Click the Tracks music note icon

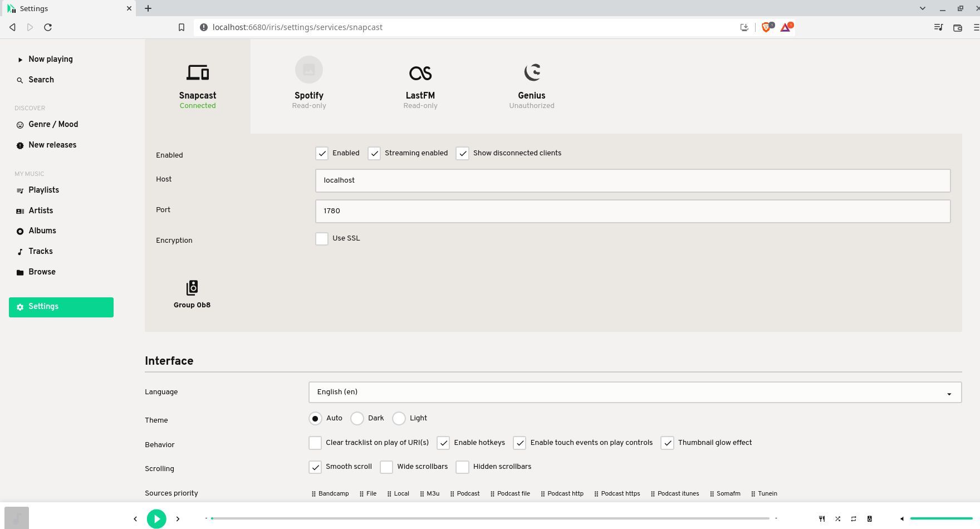(x=20, y=252)
